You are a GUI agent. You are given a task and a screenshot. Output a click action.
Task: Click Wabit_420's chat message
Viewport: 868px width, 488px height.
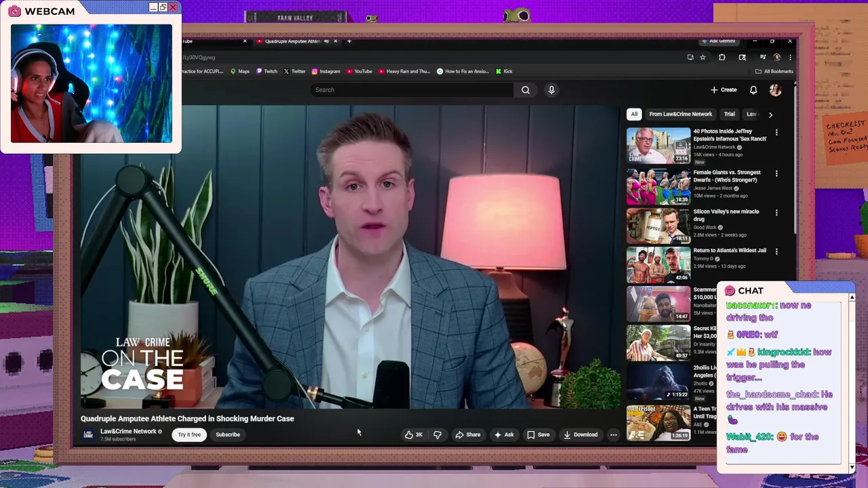pos(772,443)
